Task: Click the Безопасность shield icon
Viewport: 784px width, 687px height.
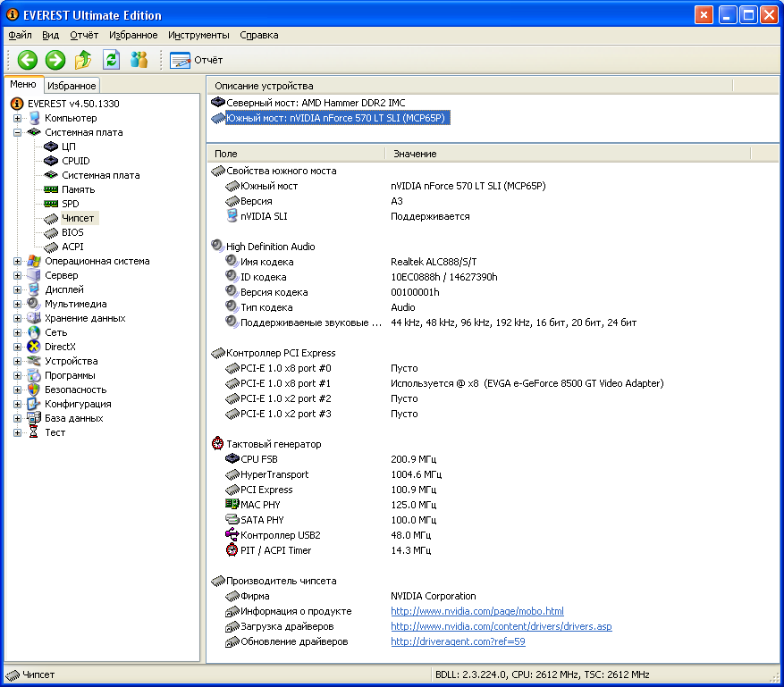Action: 34,390
